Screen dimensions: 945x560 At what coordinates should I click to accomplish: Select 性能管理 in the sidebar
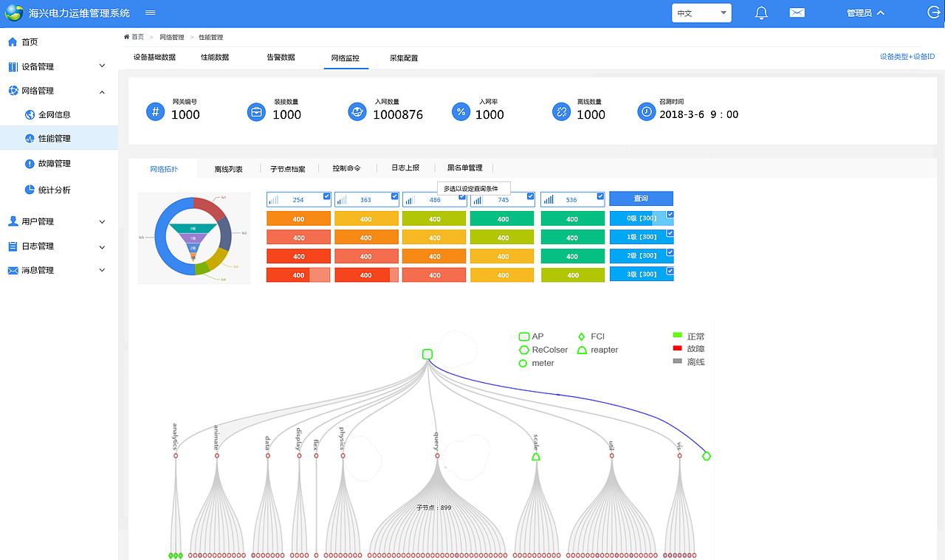pos(59,138)
